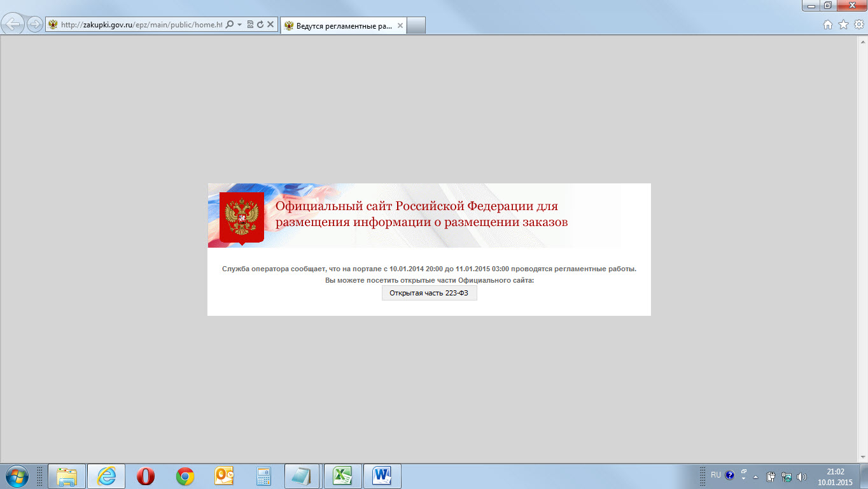Open the Internet Explorer Home page icon
The height and width of the screenshot is (489, 868).
coord(828,25)
